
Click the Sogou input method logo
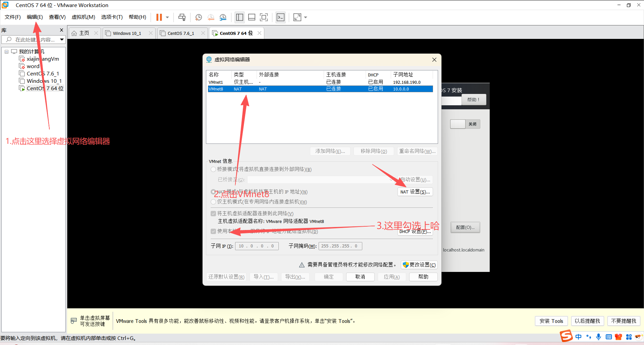click(566, 336)
